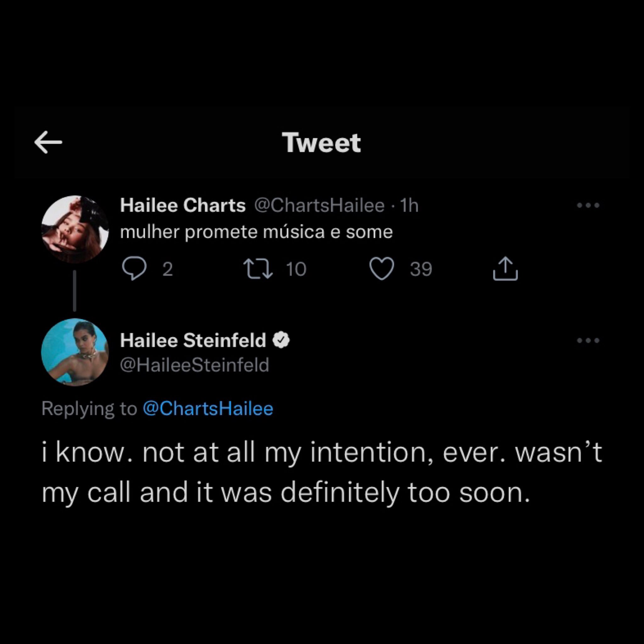Open Hailee Charts profile picture

pyautogui.click(x=75, y=229)
